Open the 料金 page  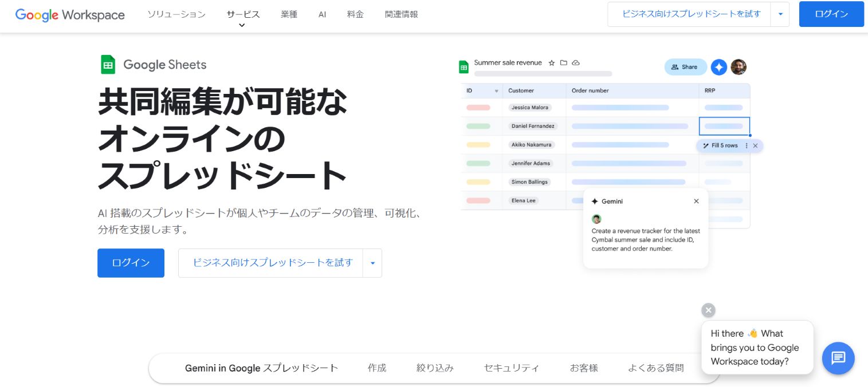(355, 14)
